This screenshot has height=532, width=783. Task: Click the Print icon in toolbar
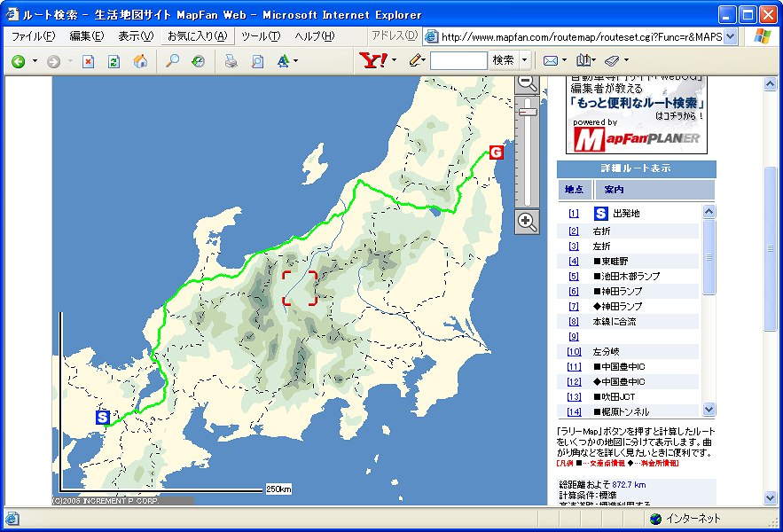(x=231, y=61)
